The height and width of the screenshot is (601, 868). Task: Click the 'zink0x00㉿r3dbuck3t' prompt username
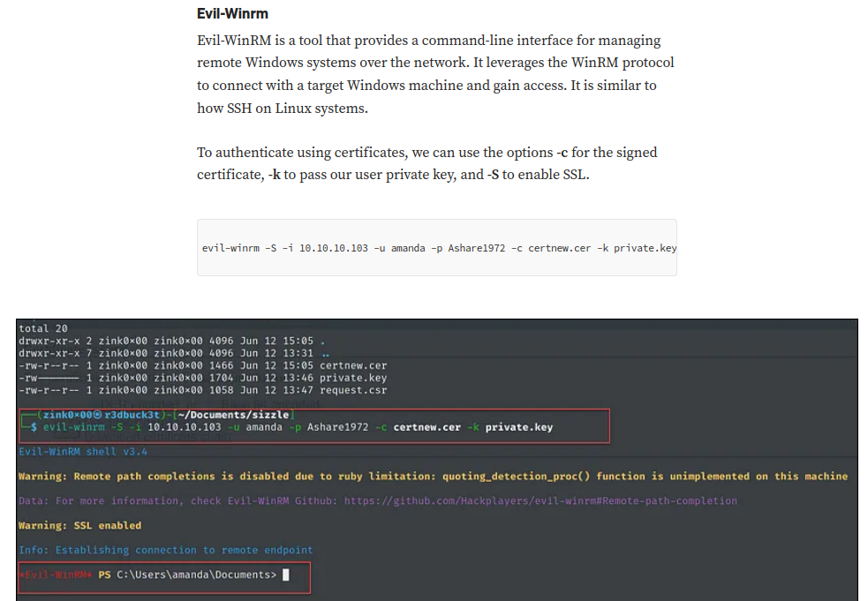(102, 415)
